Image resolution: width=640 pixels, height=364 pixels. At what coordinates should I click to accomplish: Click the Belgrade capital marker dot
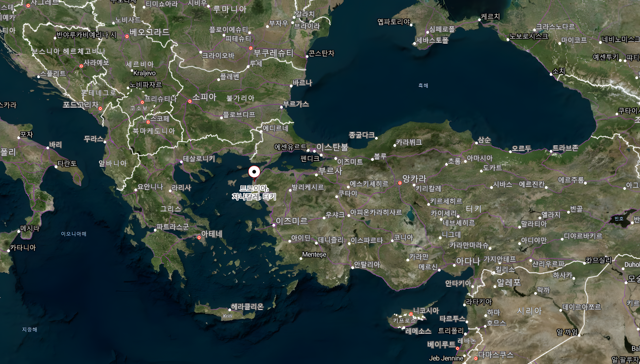point(127,36)
